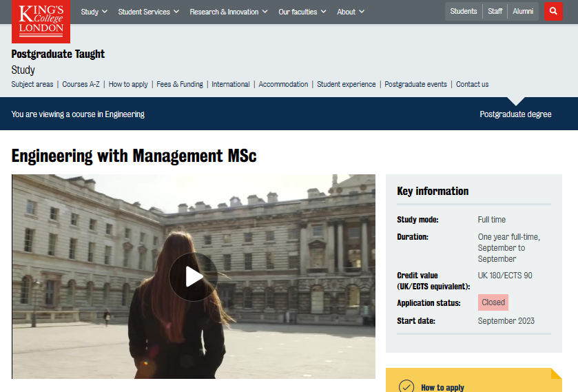
Task: Open the Our faculties dropdown
Action: [x=302, y=12]
